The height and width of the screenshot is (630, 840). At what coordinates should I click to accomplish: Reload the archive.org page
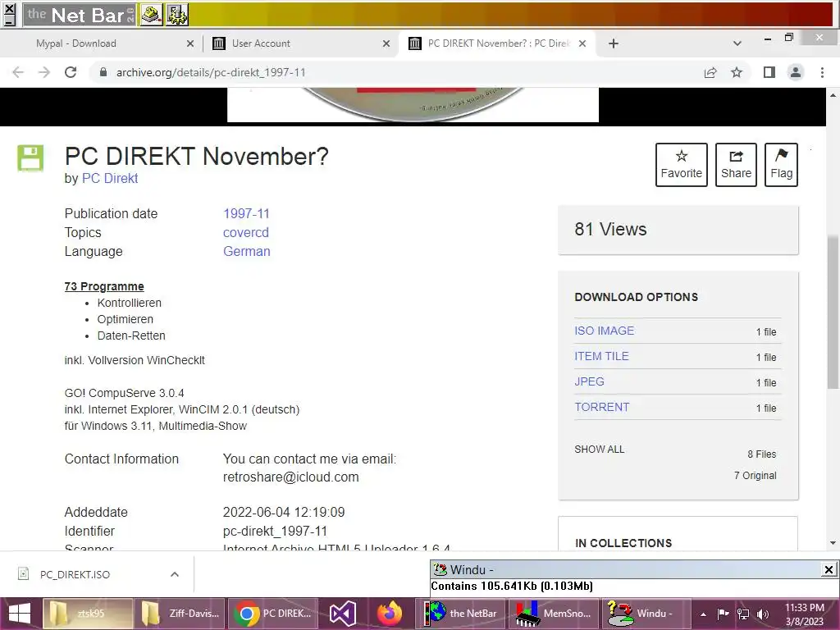pos(71,72)
